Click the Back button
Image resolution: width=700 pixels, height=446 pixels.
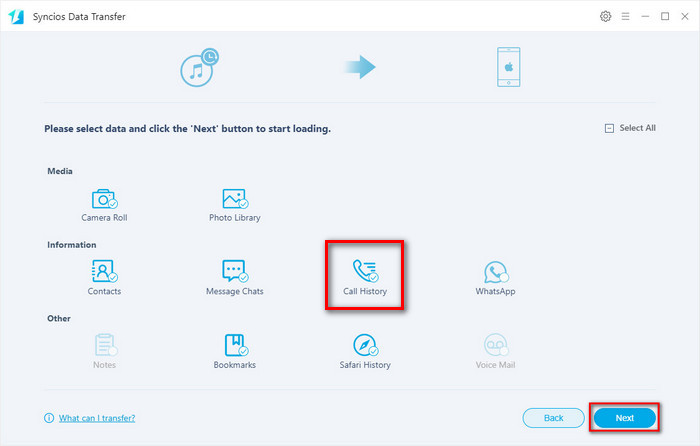point(554,418)
